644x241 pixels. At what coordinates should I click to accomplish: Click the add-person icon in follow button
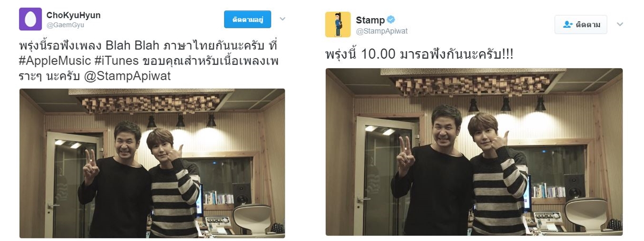point(567,25)
